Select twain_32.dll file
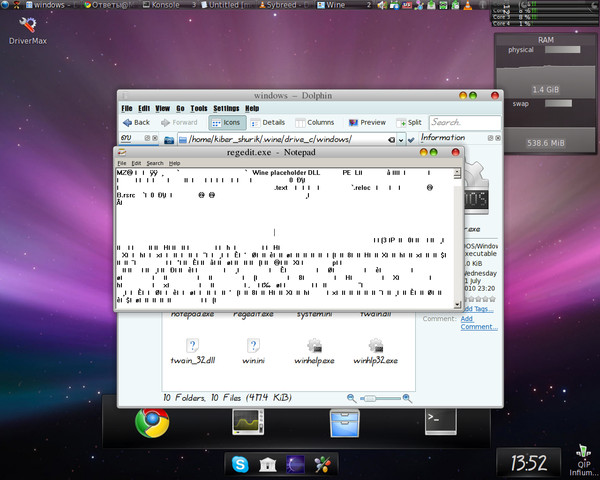The width and height of the screenshot is (600, 480). [192, 351]
